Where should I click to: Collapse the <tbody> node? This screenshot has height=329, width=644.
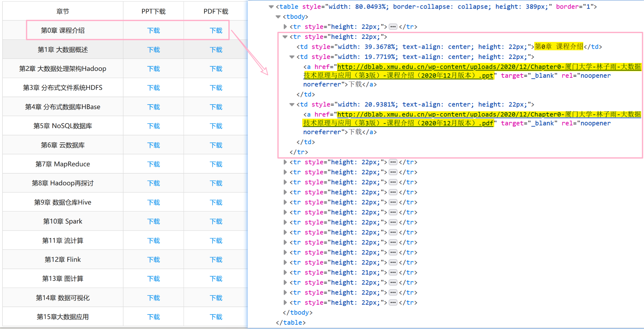click(278, 17)
